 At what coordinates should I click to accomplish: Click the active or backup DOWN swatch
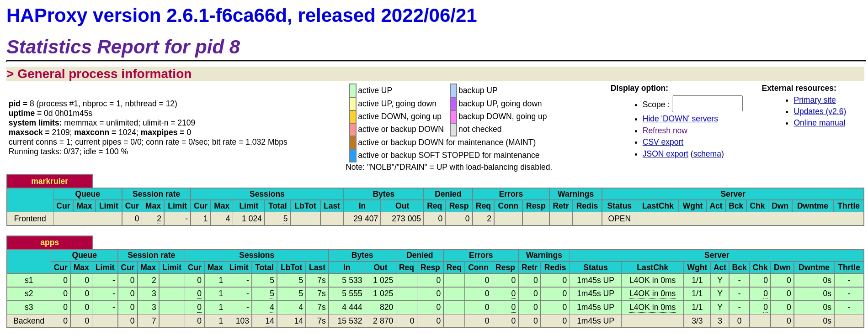click(x=353, y=129)
